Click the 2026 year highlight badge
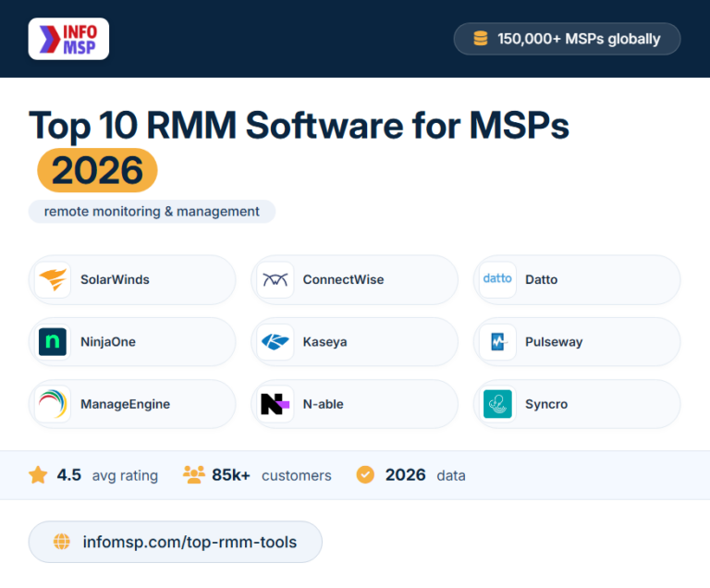Screen dimensions: 710x588 tap(97, 170)
